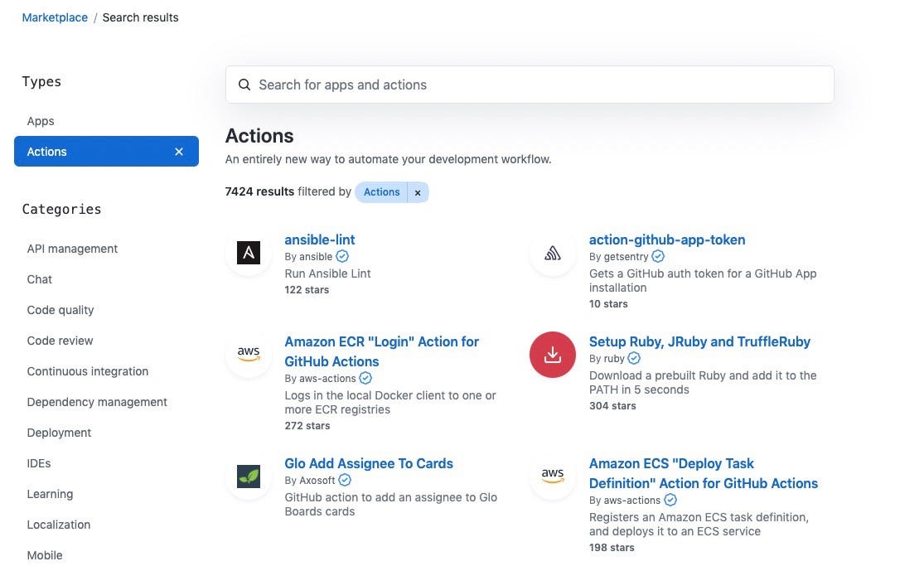
Task: Focus the Search for apps and actions field
Action: [530, 85]
